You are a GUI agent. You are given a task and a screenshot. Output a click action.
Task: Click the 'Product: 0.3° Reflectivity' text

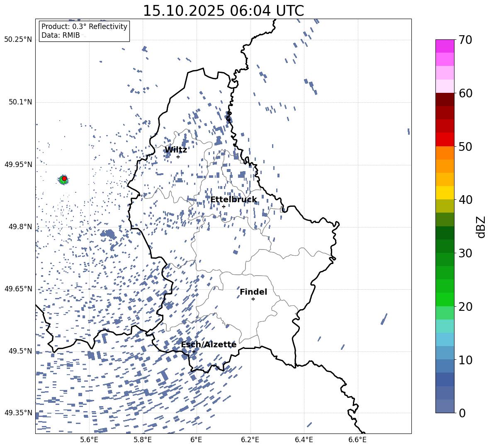[x=84, y=27]
